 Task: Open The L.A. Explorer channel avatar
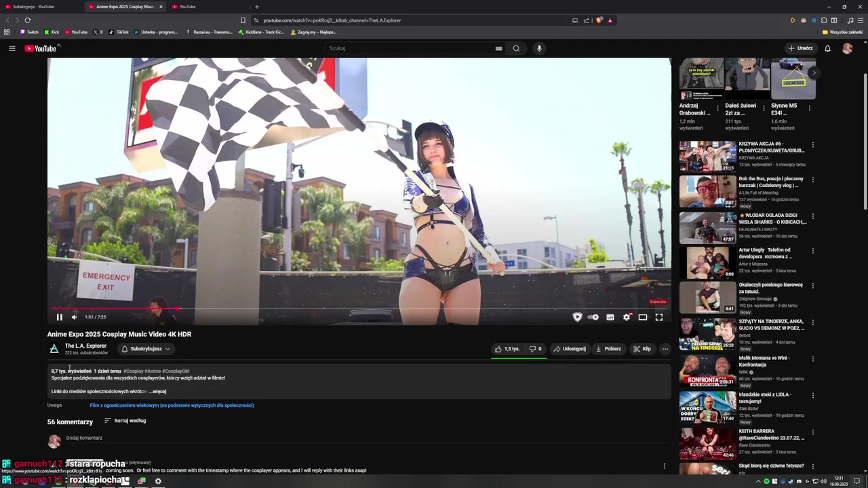point(54,349)
